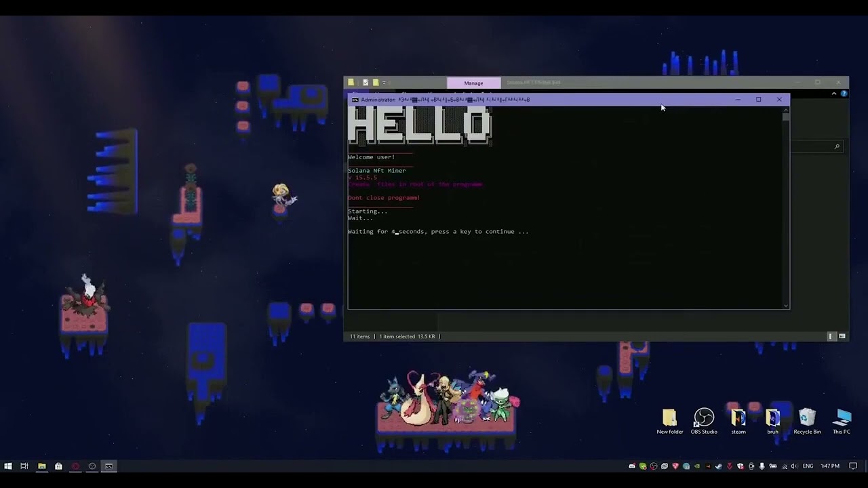The height and width of the screenshot is (488, 868).
Task: Click the 'Welcome user!' console text
Action: (x=371, y=157)
